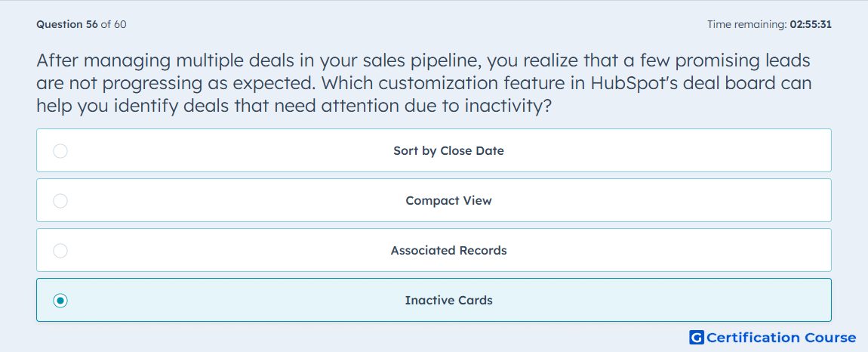Image resolution: width=868 pixels, height=352 pixels.
Task: Click the 'Associated Records' answer text
Action: pos(448,251)
